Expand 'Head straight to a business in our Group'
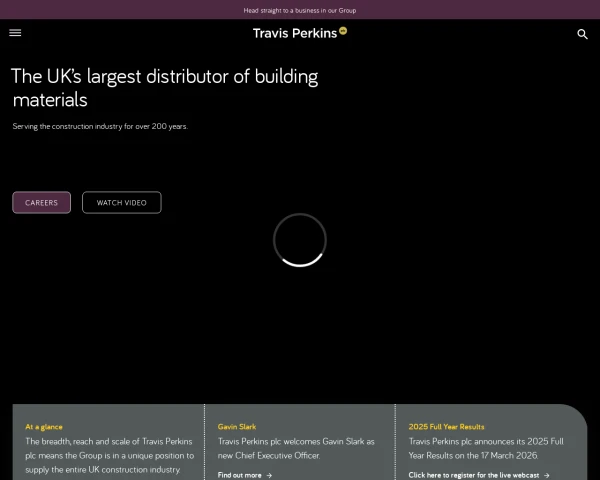 tap(300, 10)
